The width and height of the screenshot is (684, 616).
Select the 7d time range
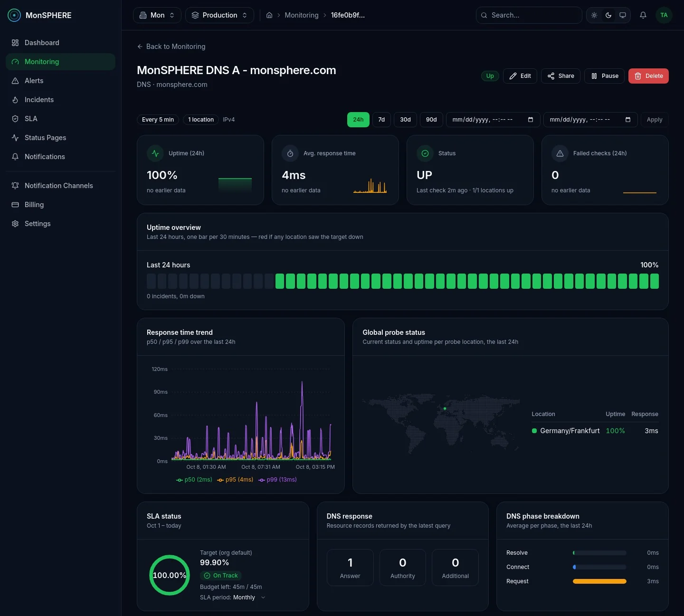[381, 120]
